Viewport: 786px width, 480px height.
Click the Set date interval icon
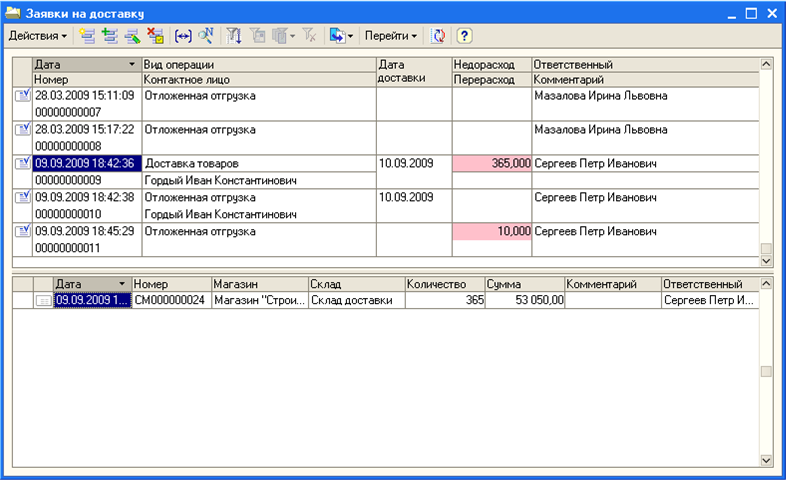coord(182,36)
